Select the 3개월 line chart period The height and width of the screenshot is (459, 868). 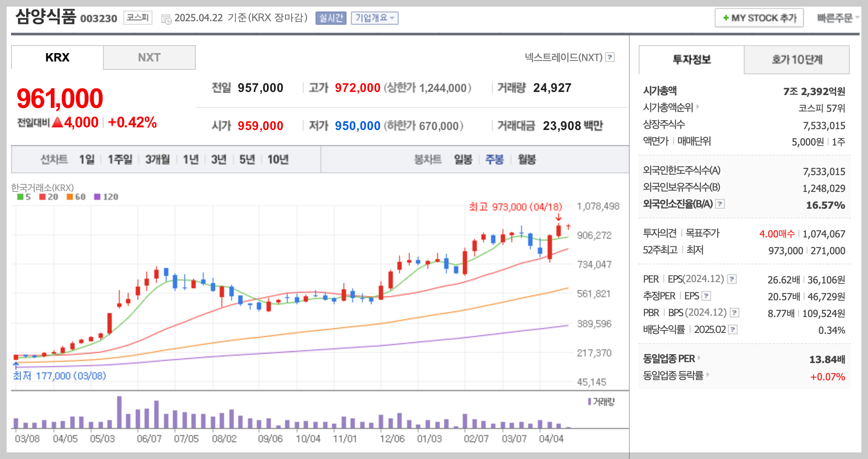click(x=158, y=159)
